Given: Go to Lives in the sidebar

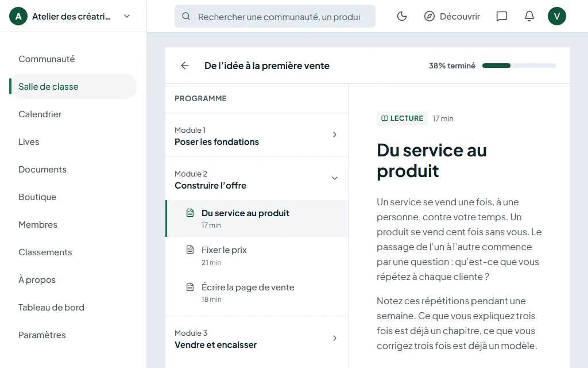Looking at the screenshot, I should (x=73, y=141).
